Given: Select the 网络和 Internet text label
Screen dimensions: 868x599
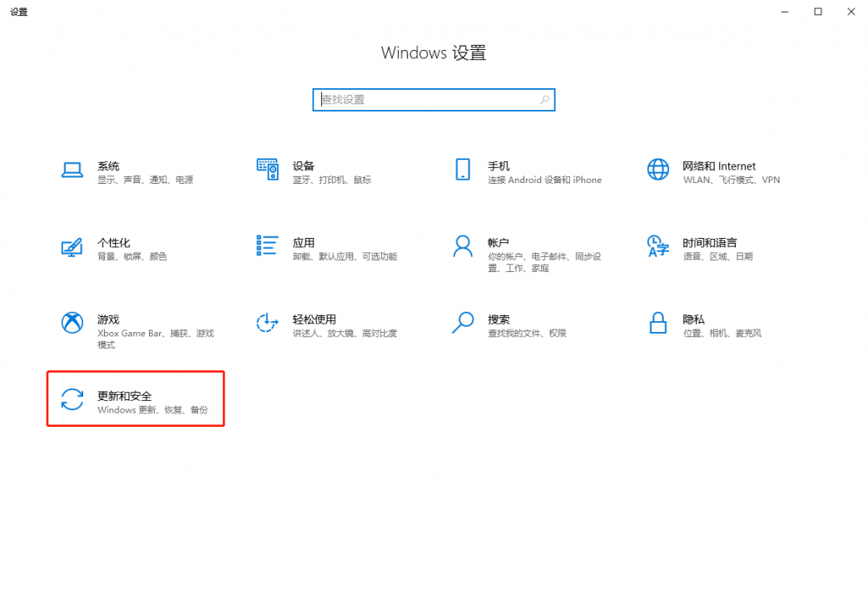Looking at the screenshot, I should (x=719, y=166).
